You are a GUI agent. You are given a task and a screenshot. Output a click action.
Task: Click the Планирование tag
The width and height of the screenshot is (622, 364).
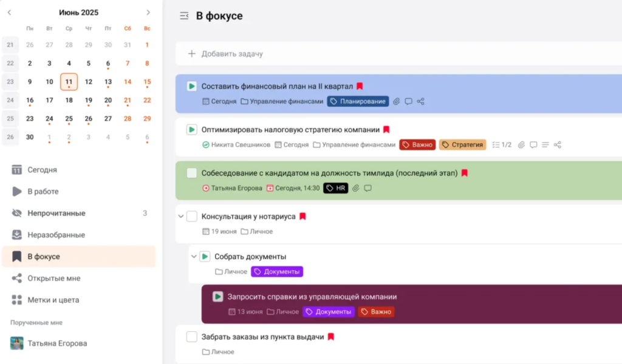(x=358, y=101)
